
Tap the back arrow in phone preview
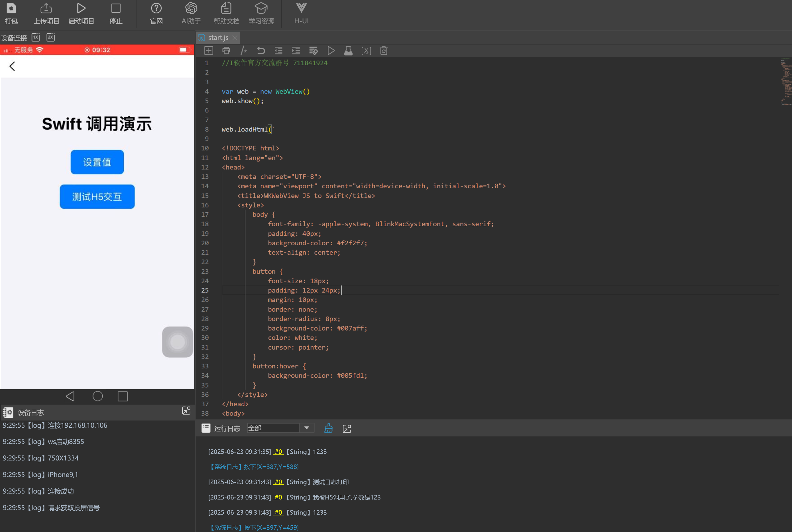point(12,66)
